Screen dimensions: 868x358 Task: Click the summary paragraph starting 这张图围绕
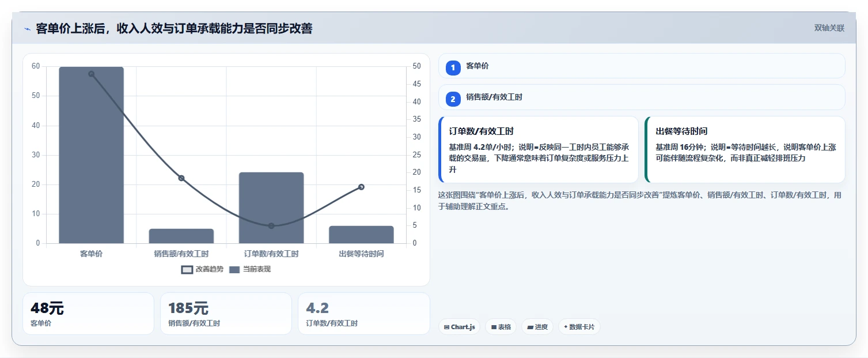click(x=639, y=201)
